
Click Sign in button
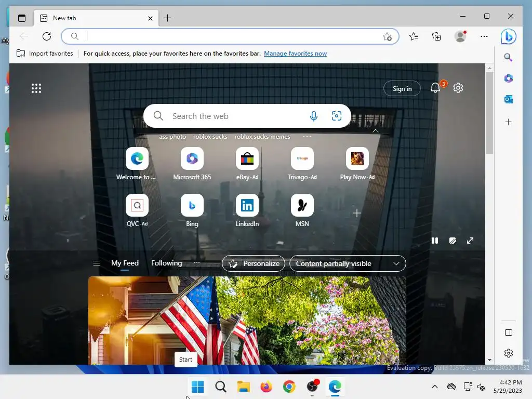pos(402,88)
